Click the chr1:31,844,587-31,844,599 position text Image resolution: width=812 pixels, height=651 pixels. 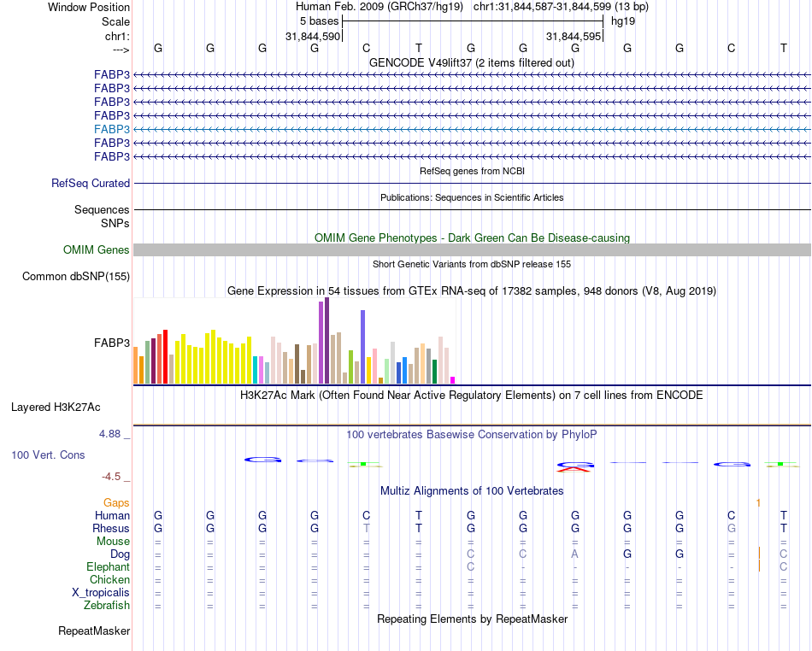tap(561, 7)
